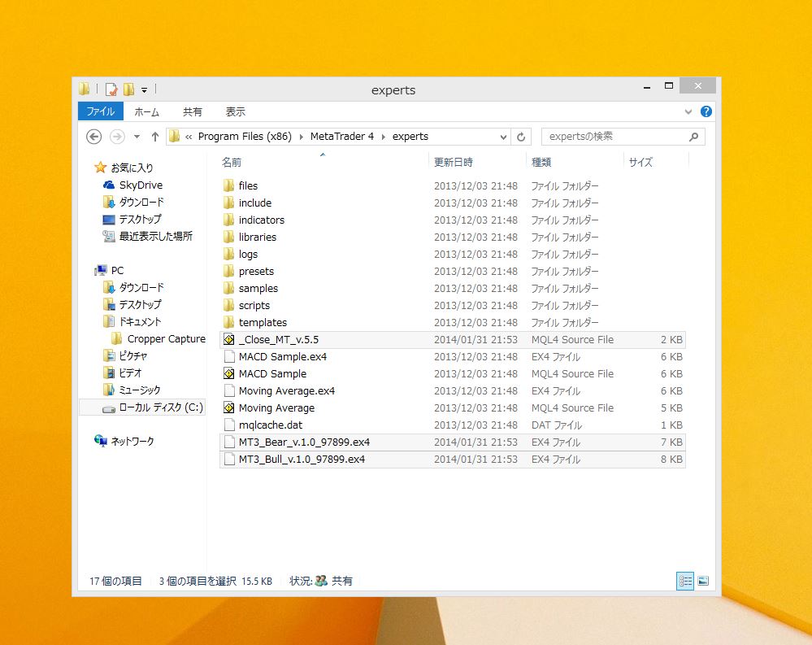Open ダウンロード under お気に入り

tap(141, 202)
